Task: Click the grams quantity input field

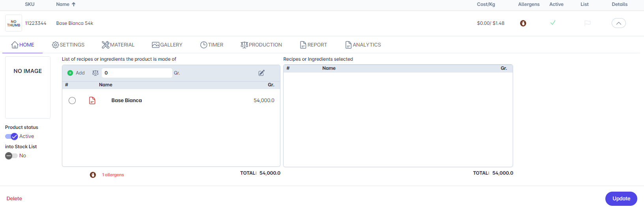Action: [x=137, y=73]
